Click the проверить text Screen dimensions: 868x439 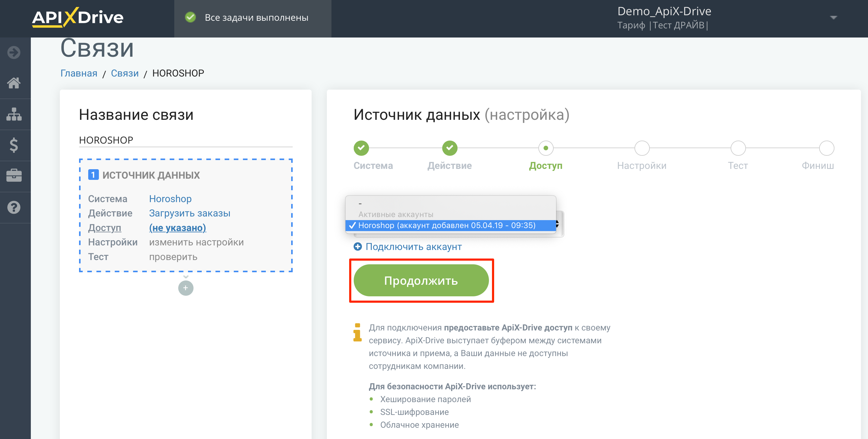coord(173,257)
